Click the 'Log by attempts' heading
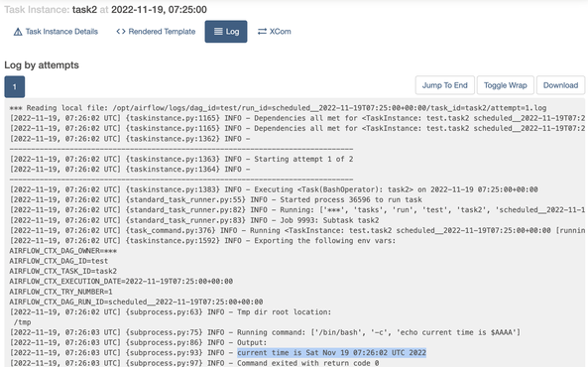 tap(42, 64)
